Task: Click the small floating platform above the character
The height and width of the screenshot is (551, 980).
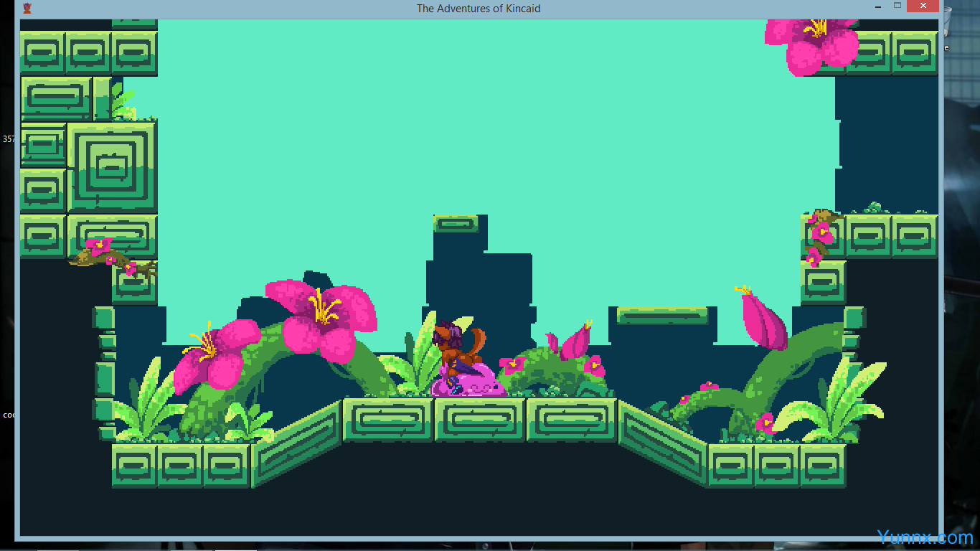Action: pos(456,224)
